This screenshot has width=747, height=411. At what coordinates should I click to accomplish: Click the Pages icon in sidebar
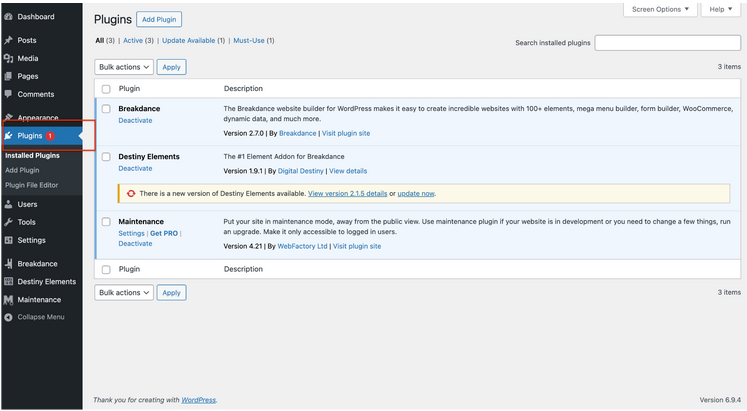pyautogui.click(x=8, y=76)
